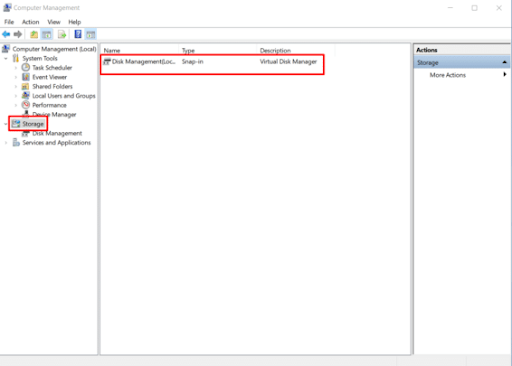Click the Performance icon

tap(26, 105)
